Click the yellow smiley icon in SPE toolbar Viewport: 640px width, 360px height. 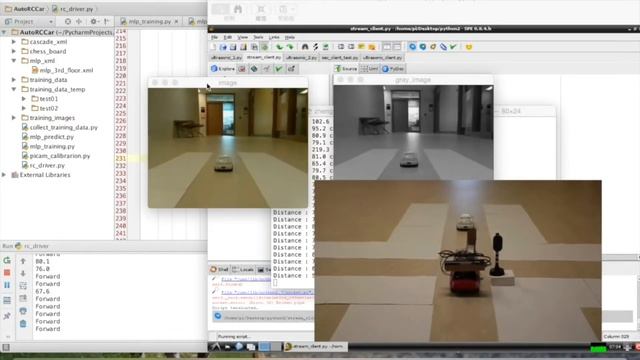469,47
